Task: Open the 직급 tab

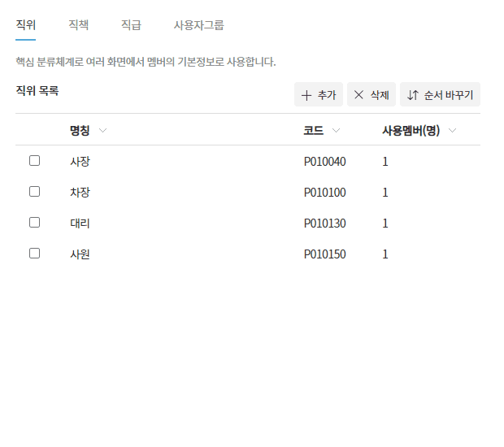Action: (x=131, y=24)
